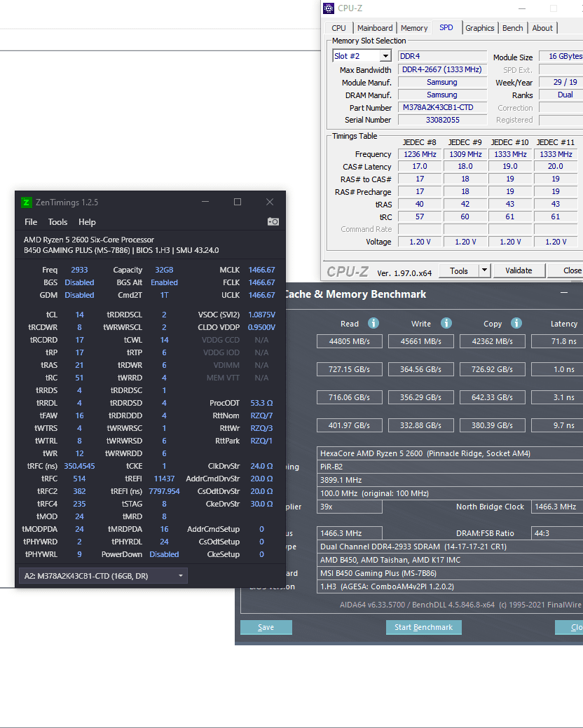583x728 pixels.
Task: Open the Bench tab in CPU-Z
Action: (512, 28)
